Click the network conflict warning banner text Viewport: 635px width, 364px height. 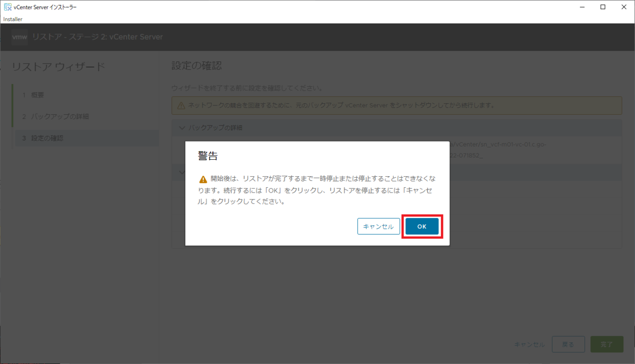(x=341, y=105)
